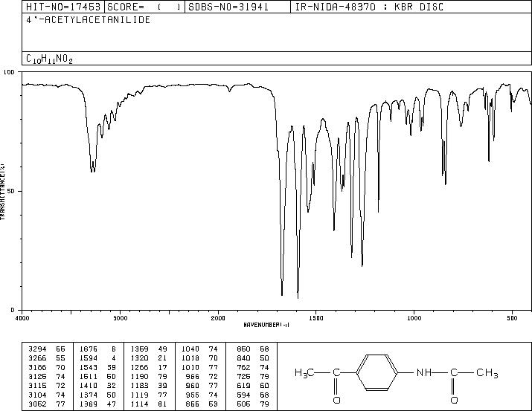Click the 500 wavenumber axis label
This screenshot has height=411, width=532.
[x=512, y=318]
